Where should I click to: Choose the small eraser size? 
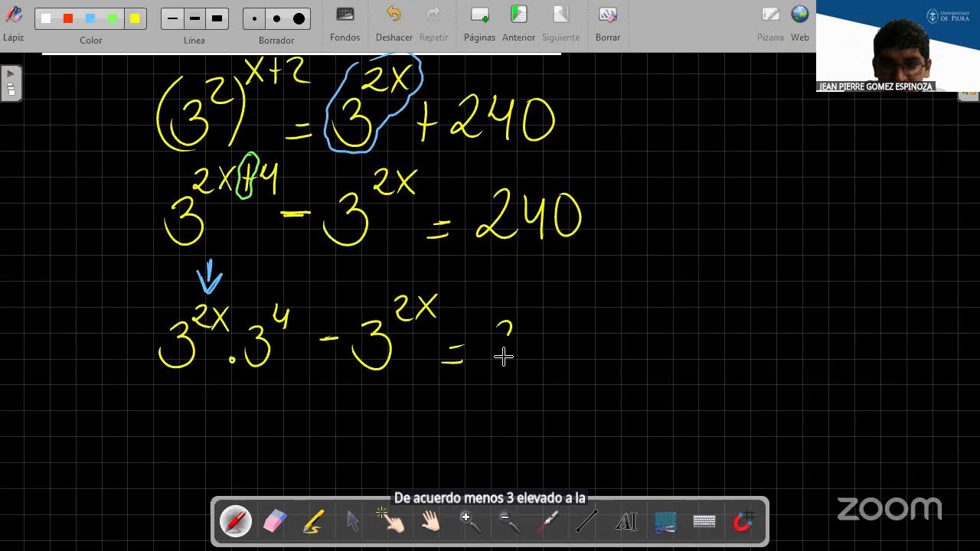[254, 19]
